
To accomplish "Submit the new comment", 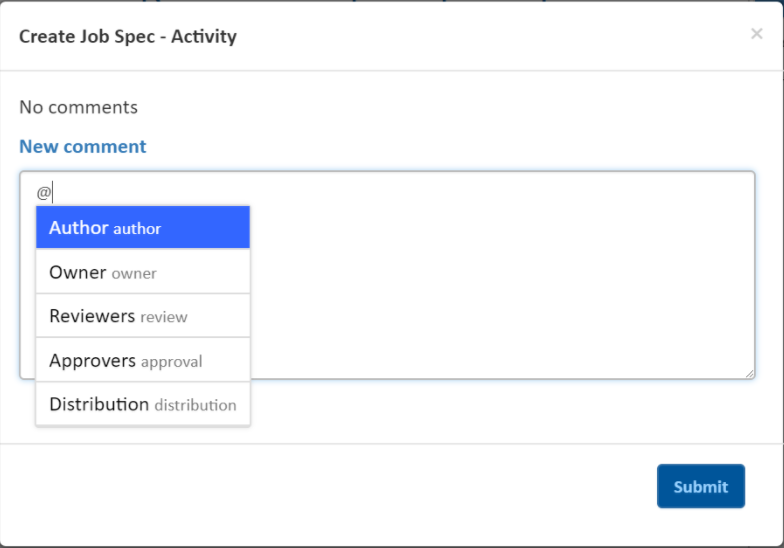I will [x=700, y=486].
